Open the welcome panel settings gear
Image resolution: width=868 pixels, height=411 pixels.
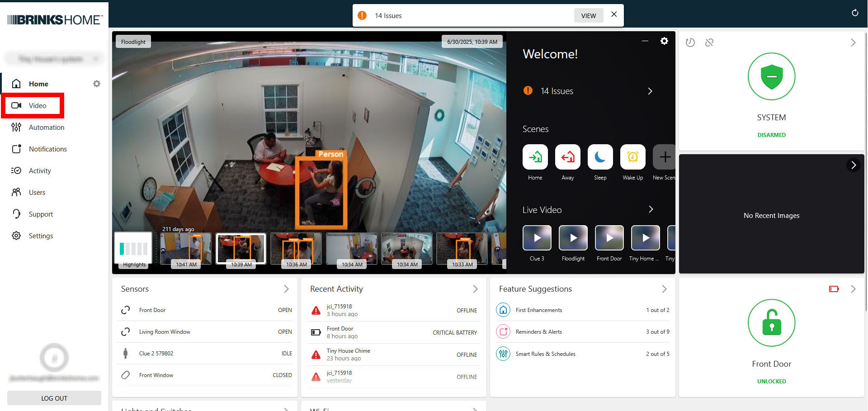coord(664,41)
